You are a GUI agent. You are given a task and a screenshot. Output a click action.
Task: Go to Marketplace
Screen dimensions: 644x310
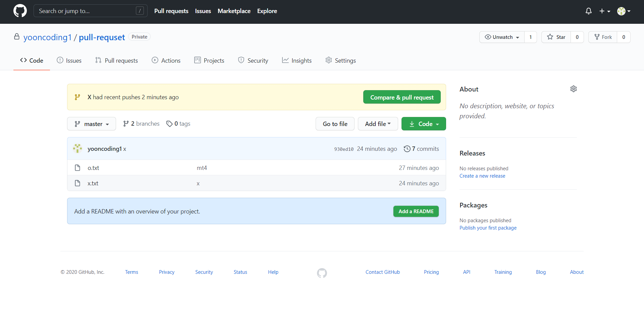234,11
